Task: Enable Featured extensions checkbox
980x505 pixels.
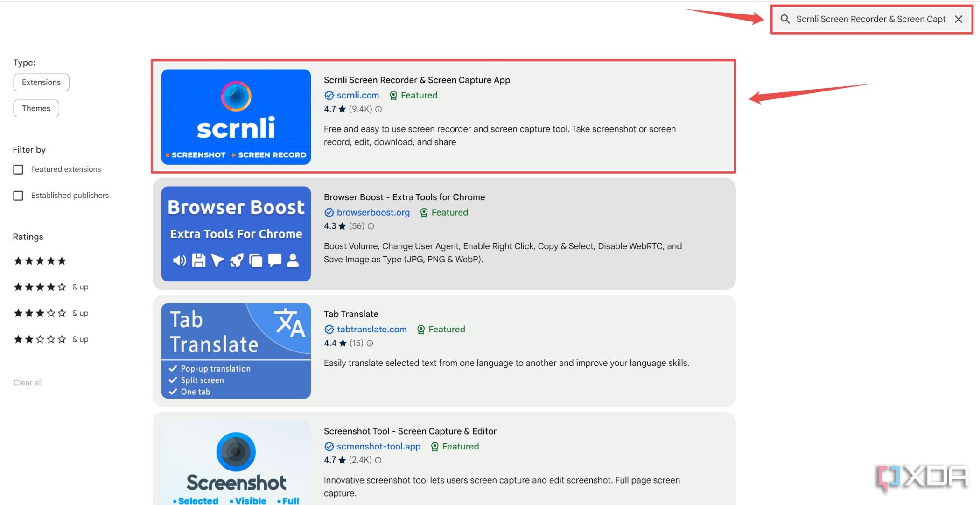Action: (x=18, y=169)
